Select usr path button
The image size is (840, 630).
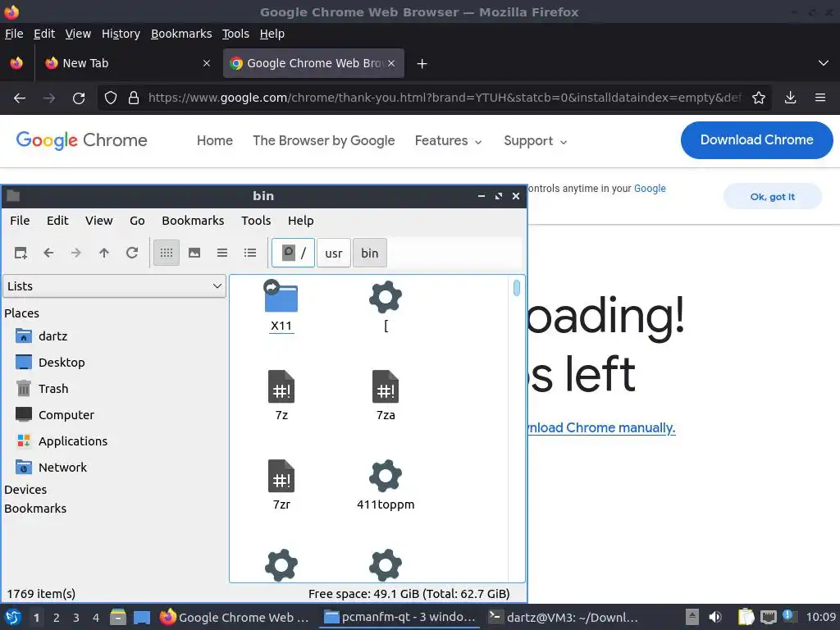(334, 253)
